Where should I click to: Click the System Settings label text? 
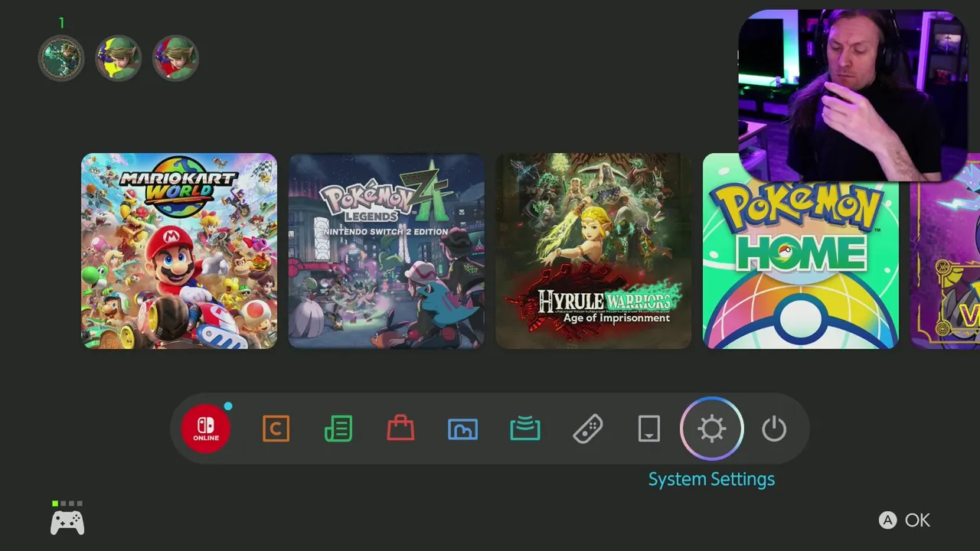click(711, 479)
